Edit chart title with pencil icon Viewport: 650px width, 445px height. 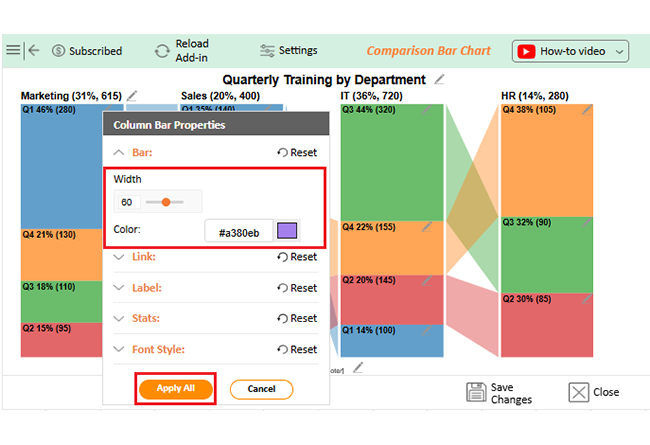click(x=440, y=79)
